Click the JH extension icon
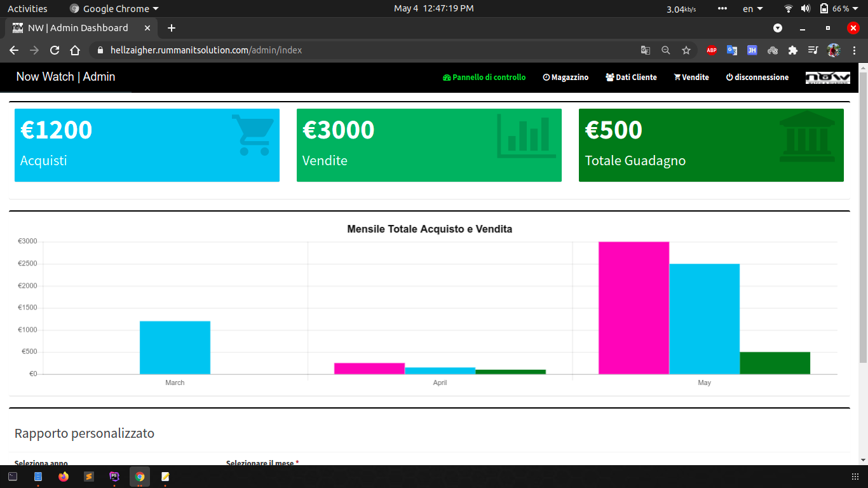Viewport: 868px width, 488px height. [752, 50]
